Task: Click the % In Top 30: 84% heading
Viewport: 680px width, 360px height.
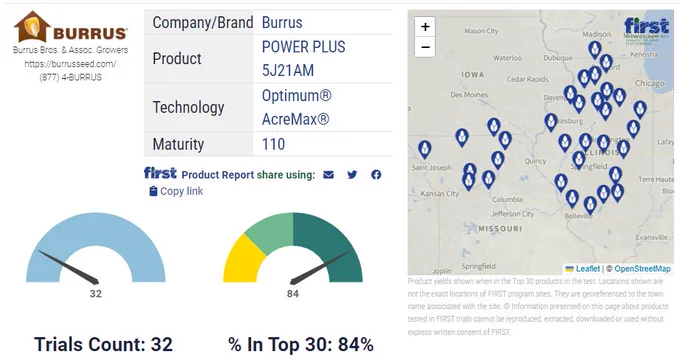Action: [x=301, y=344]
